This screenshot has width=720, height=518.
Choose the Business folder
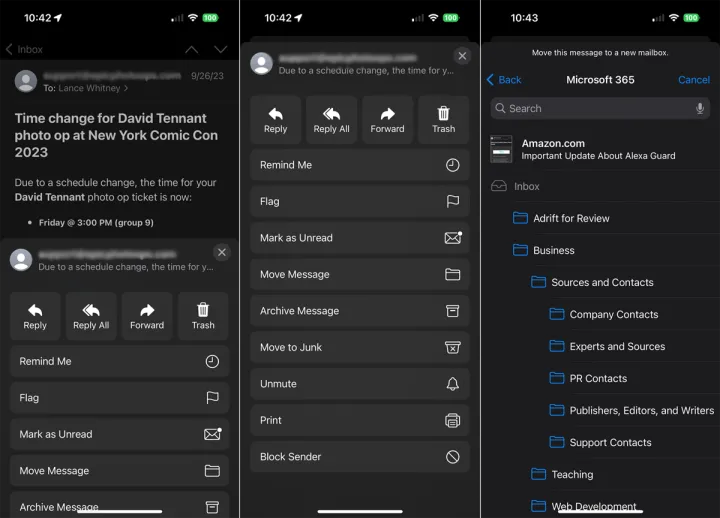(x=553, y=250)
